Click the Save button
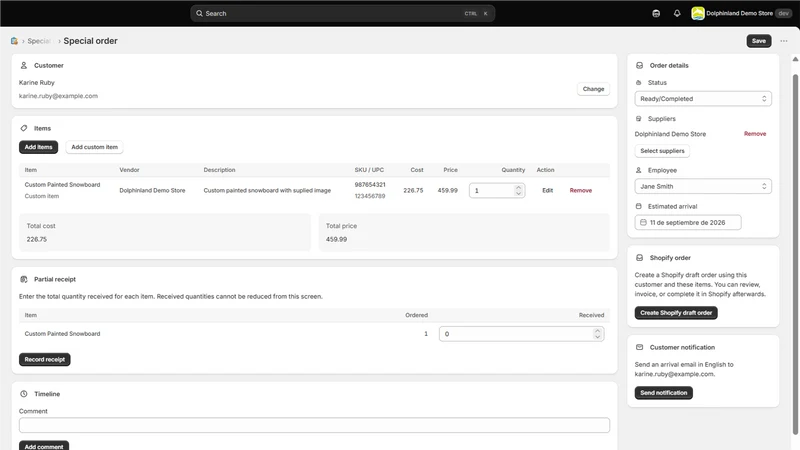Viewport: 800px width, 450px height. 759,41
